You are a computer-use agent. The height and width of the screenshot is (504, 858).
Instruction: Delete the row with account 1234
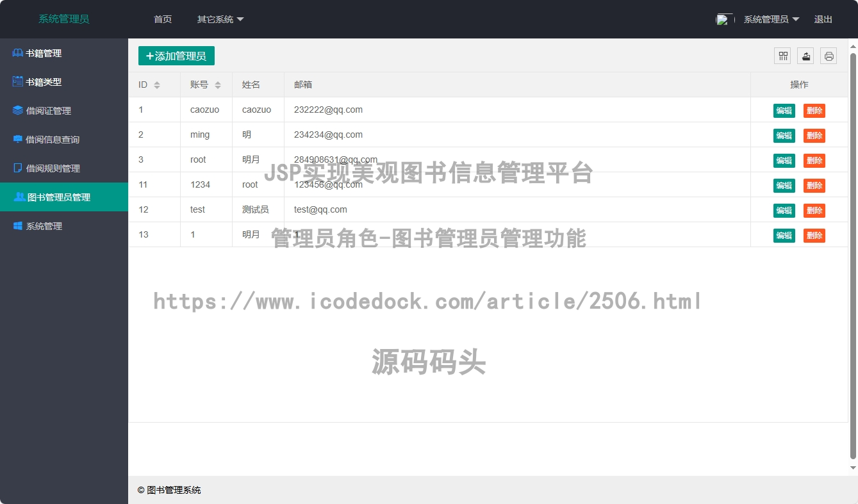pyautogui.click(x=814, y=186)
